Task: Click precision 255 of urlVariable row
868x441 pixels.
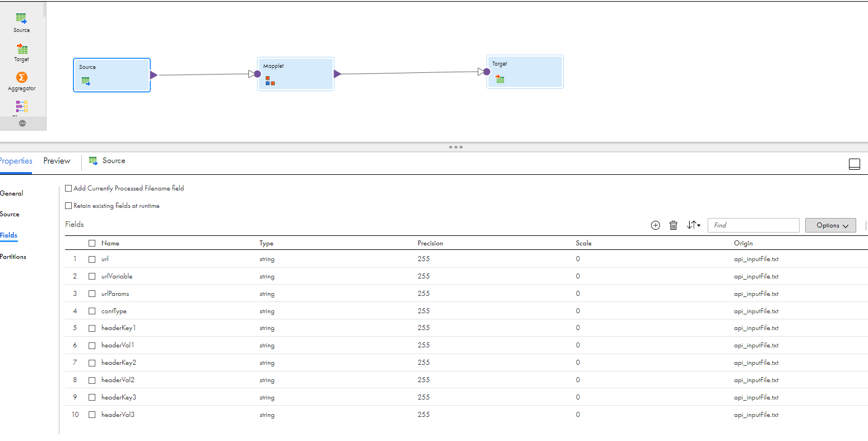Action: click(424, 276)
